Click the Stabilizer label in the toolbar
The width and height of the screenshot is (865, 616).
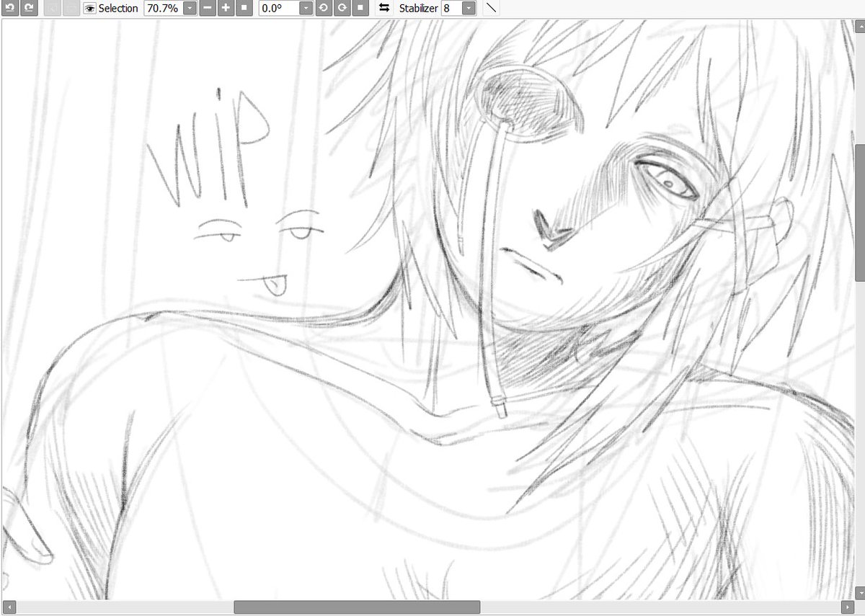click(x=419, y=9)
